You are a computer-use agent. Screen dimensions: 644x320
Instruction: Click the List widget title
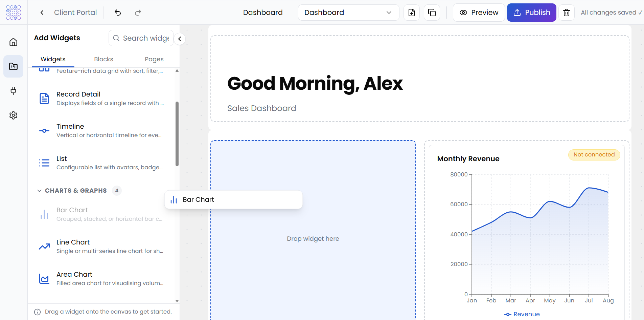click(x=62, y=158)
